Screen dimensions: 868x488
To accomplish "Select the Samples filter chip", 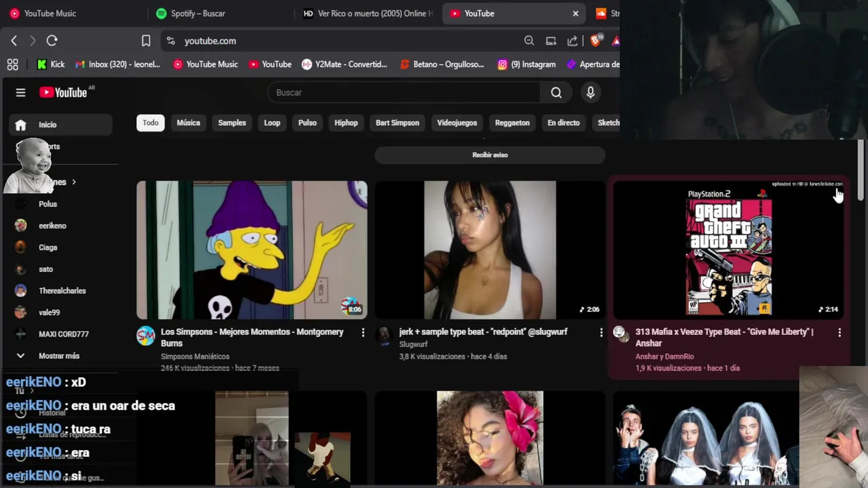I will (232, 123).
